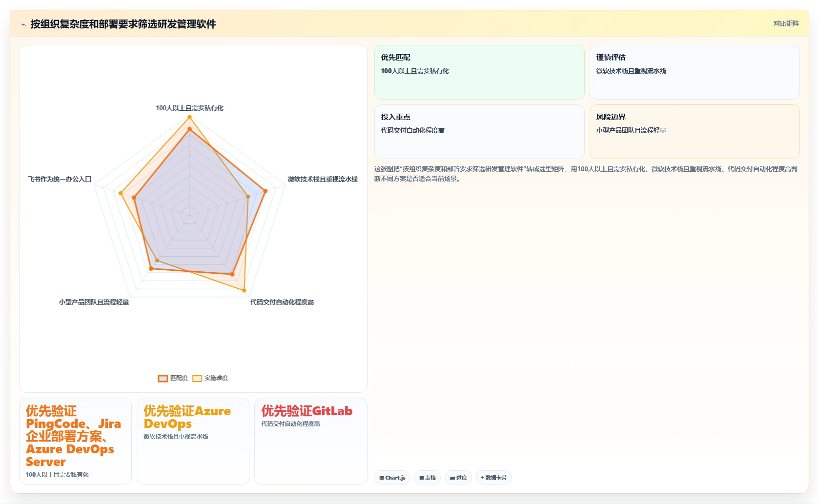Viewport: 819px width, 504px height.
Task: Select the 投入重点 card
Action: (479, 132)
